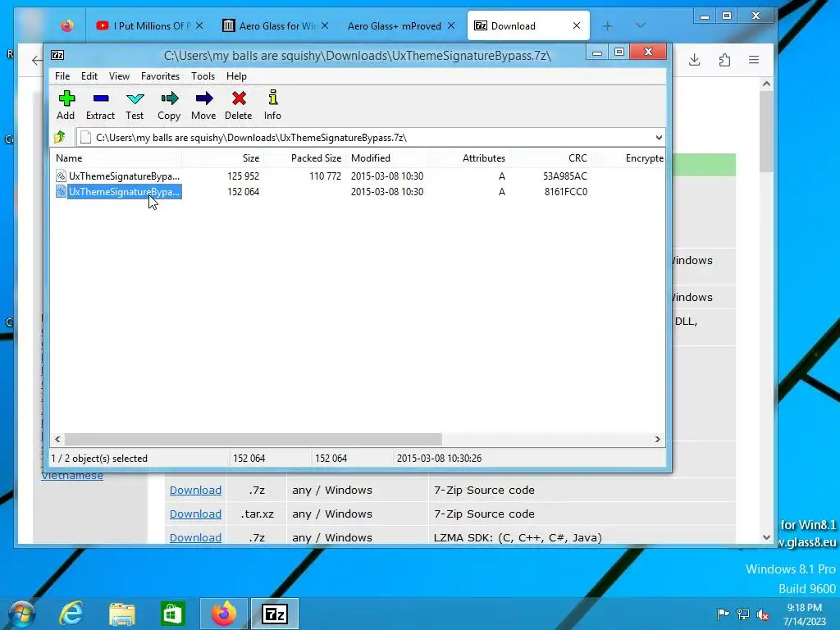Open the Tools menu
840x630 pixels.
pos(203,76)
